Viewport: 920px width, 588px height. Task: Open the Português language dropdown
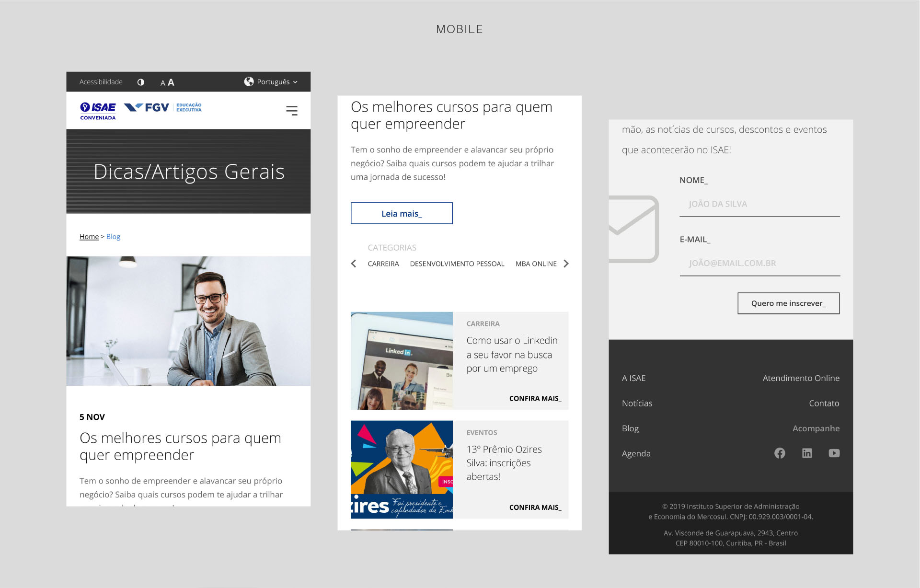(271, 82)
